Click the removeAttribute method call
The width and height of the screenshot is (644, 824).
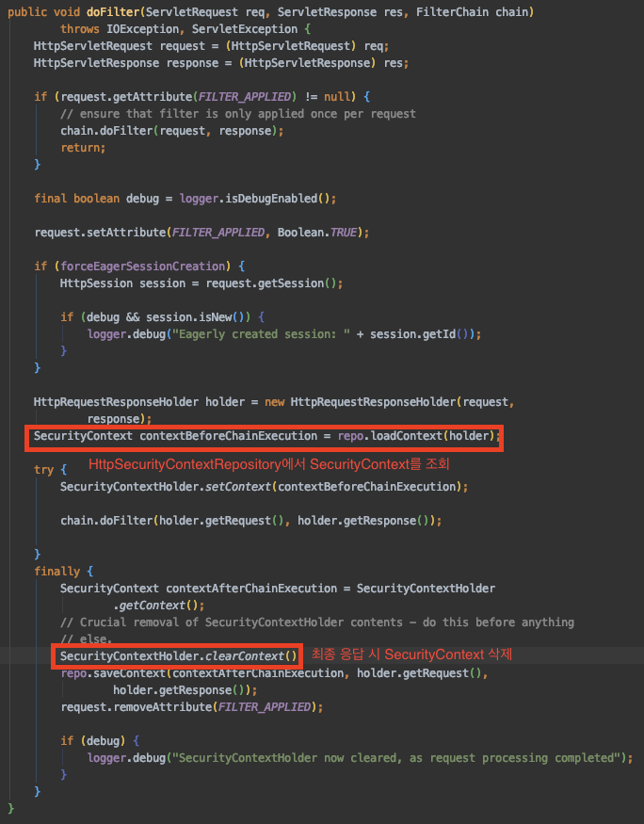[x=162, y=707]
